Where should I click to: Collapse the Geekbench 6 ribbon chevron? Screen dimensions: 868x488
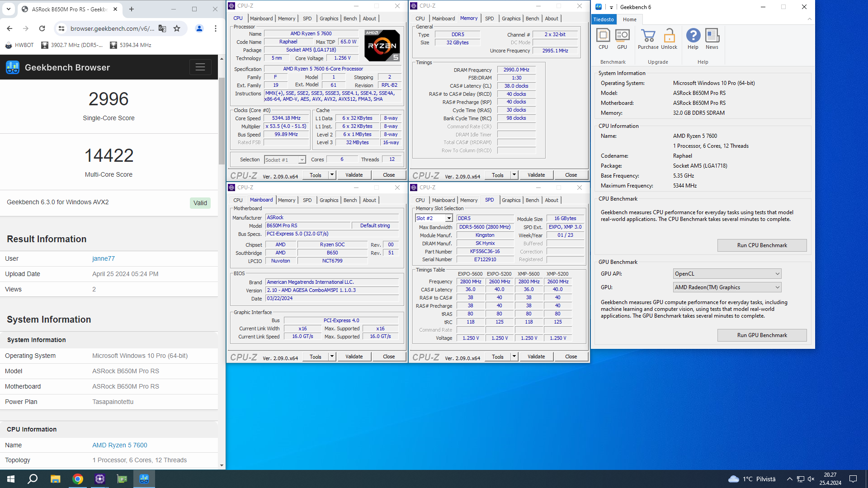(x=809, y=19)
